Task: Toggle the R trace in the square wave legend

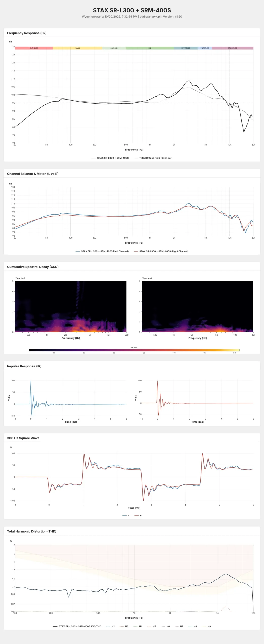Action: 138,516
